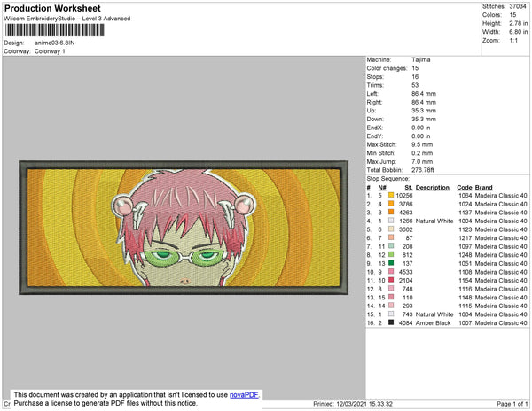Screen dimensions: 532x411
Task: Click color swatch for stop 12 code 1116
Action: [391, 289]
